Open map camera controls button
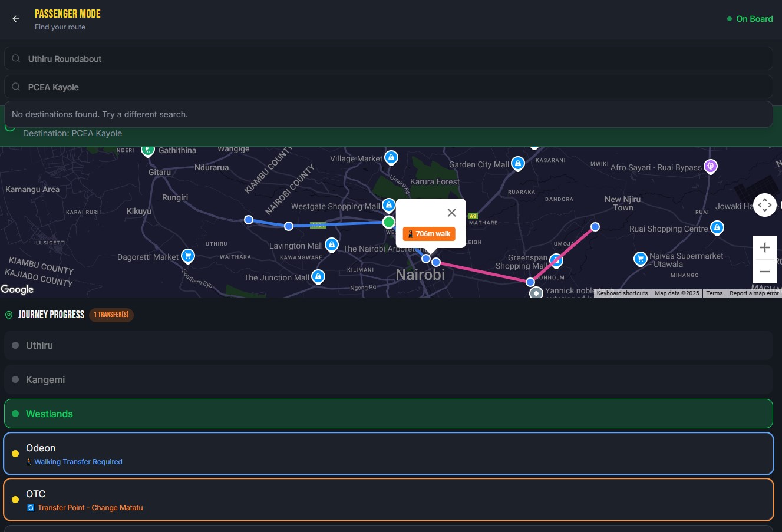The image size is (782, 532). (x=765, y=205)
